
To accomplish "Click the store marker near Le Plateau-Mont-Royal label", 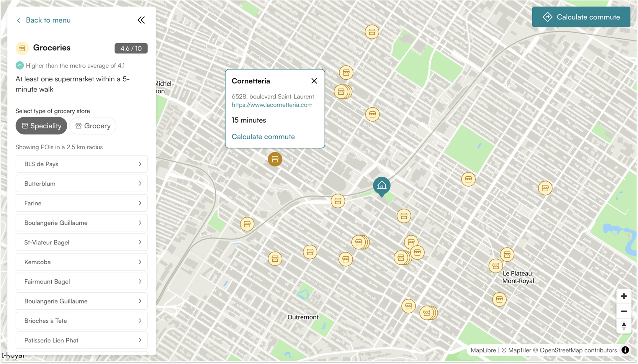I will point(496,266).
